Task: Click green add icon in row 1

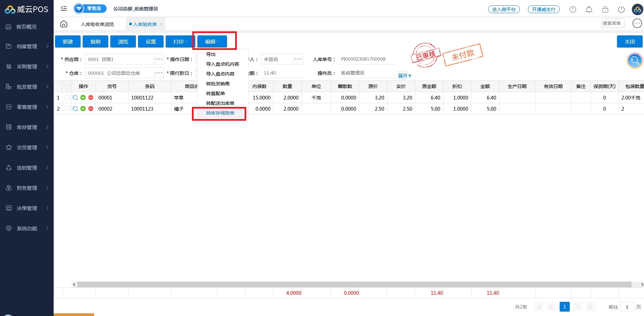Action: (83, 97)
